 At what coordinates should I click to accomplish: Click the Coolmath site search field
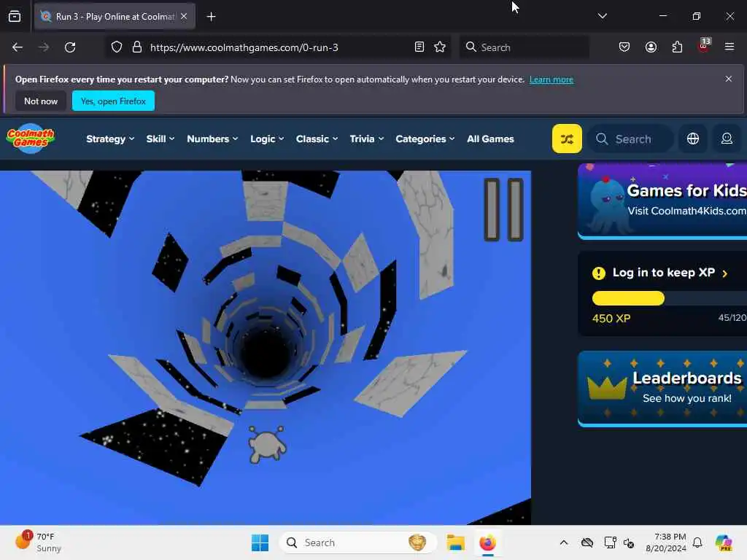click(631, 139)
